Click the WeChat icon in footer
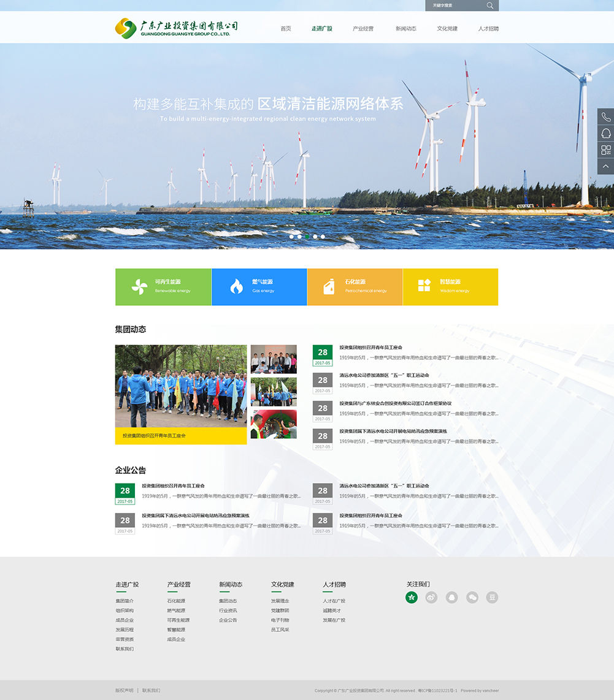The image size is (614, 700). click(472, 598)
